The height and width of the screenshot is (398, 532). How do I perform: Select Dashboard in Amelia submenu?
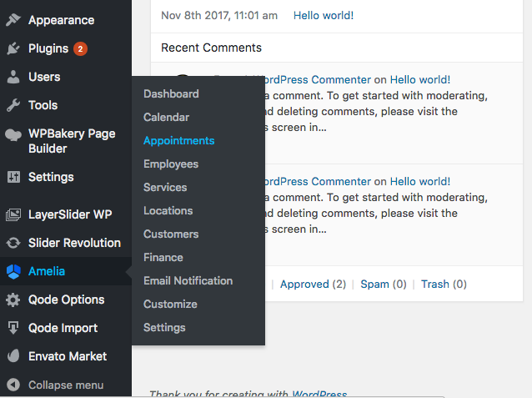point(171,93)
